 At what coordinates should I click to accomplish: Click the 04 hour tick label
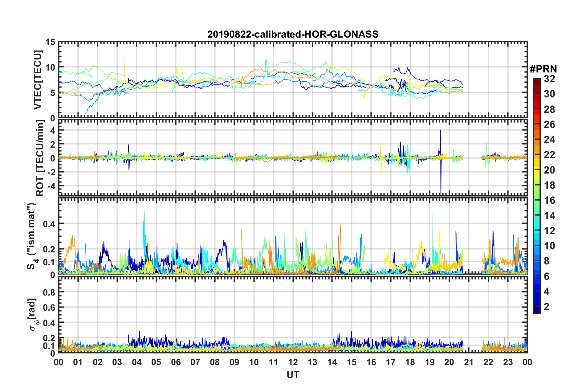(x=136, y=362)
